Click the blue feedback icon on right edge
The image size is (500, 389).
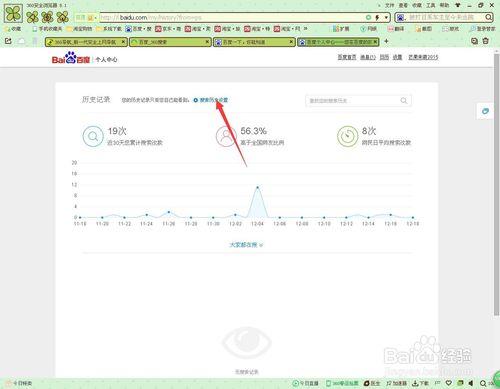click(485, 111)
